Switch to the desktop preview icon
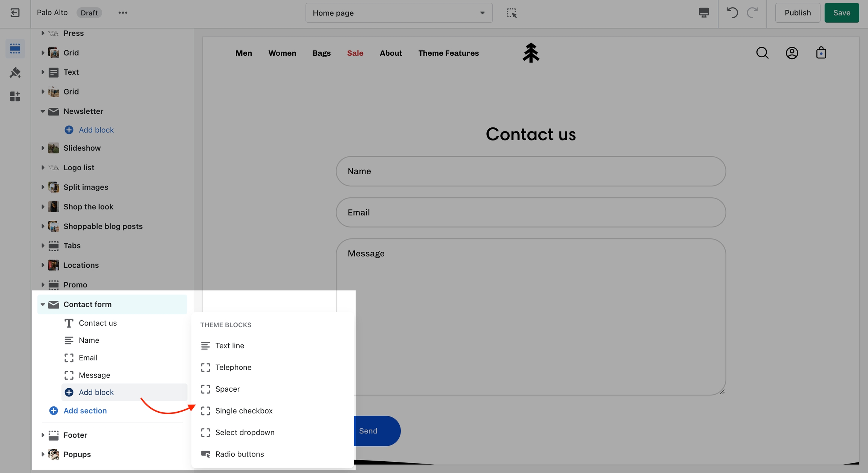This screenshot has height=473, width=868. [x=704, y=13]
